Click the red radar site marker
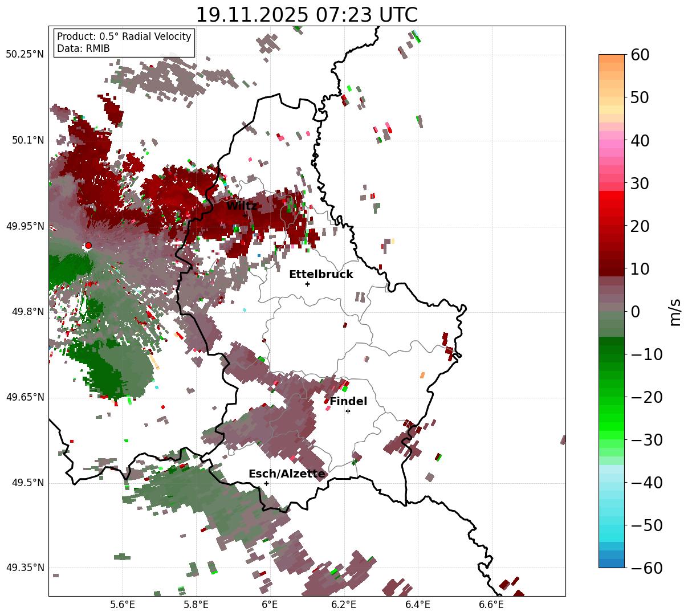 88,246
